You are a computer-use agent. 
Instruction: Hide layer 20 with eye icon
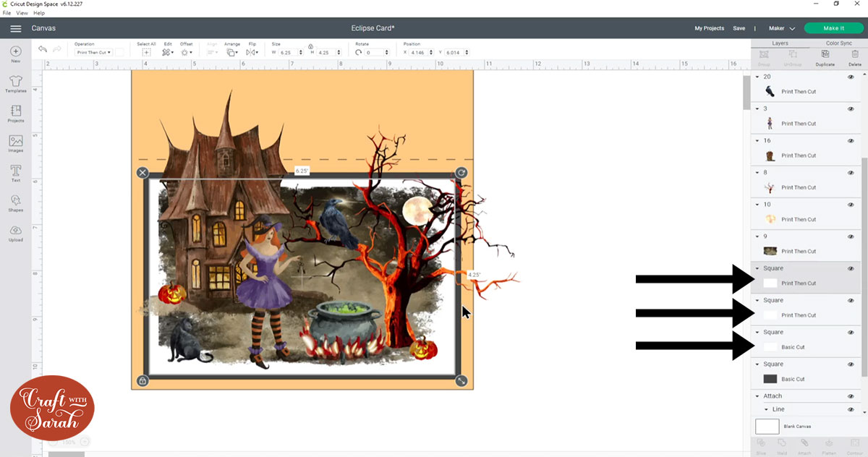click(x=851, y=77)
